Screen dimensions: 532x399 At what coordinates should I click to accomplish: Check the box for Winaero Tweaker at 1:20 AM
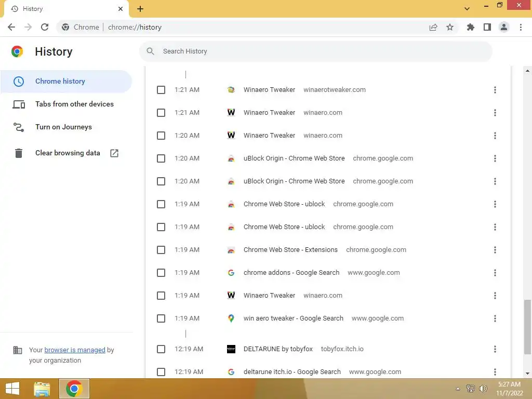(x=161, y=136)
